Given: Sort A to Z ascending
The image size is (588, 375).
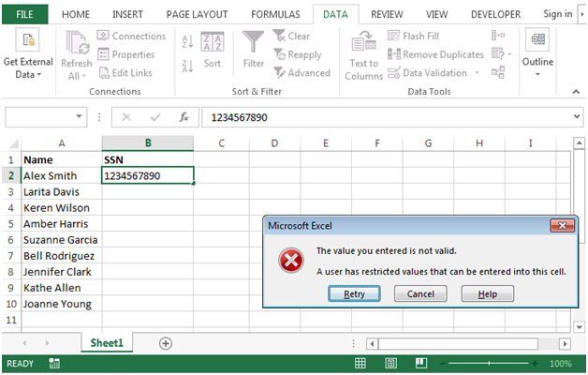Looking at the screenshot, I should [187, 41].
